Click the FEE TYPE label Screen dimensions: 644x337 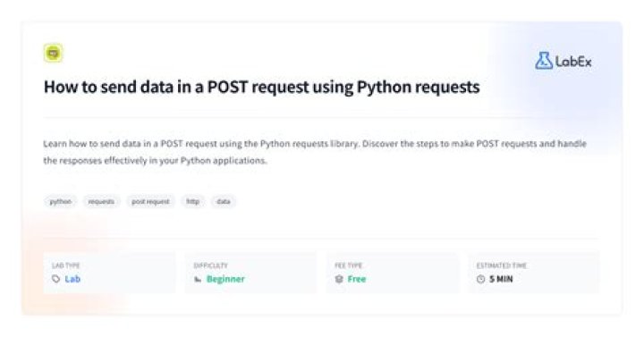(x=348, y=265)
